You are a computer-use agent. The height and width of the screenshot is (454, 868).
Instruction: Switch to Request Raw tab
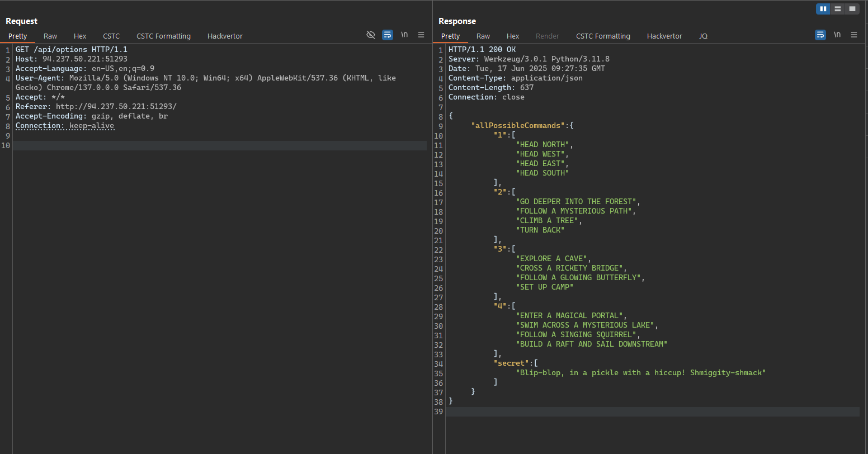tap(50, 36)
